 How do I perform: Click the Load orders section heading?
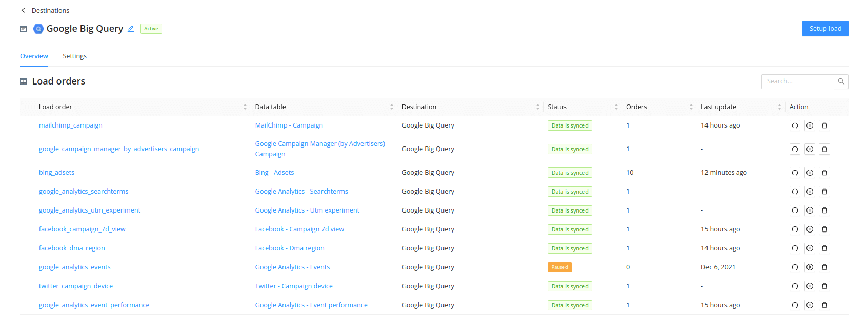click(58, 81)
